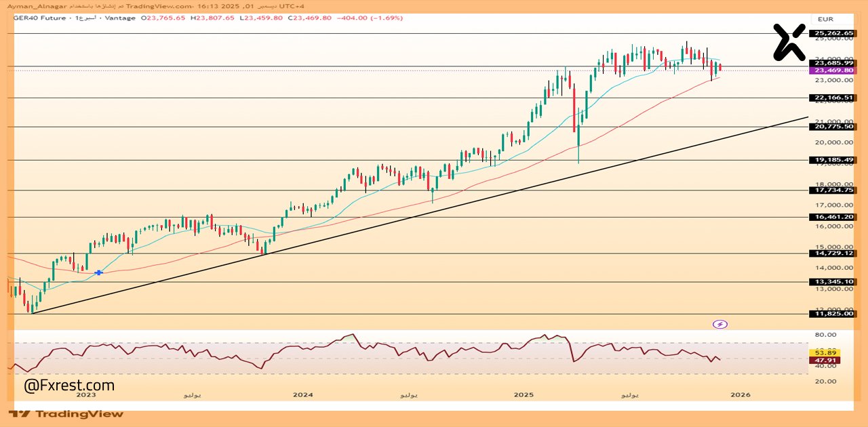This screenshot has width=868, height=427.
Task: Click the EUR currency label above price scale
Action: pyautogui.click(x=825, y=20)
